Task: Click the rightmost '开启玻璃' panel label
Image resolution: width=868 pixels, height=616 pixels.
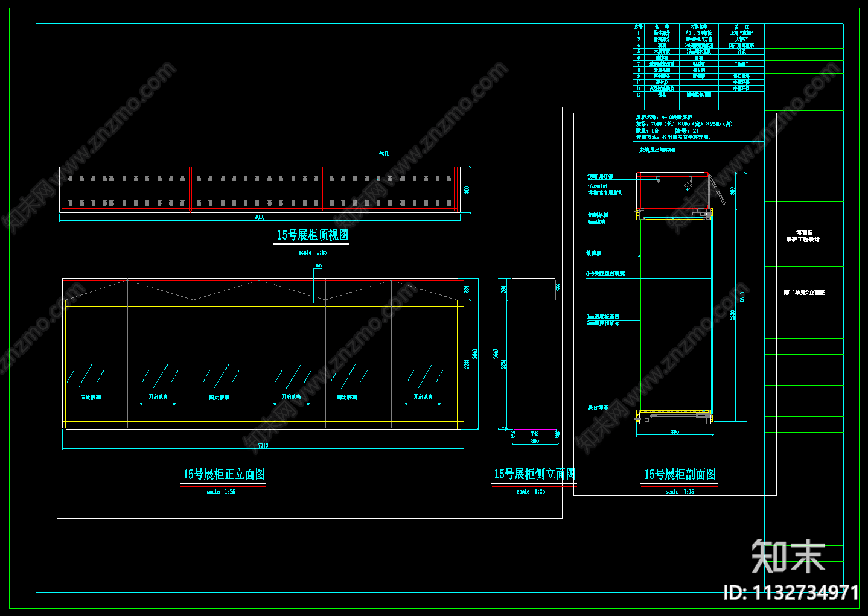Action: tap(423, 397)
